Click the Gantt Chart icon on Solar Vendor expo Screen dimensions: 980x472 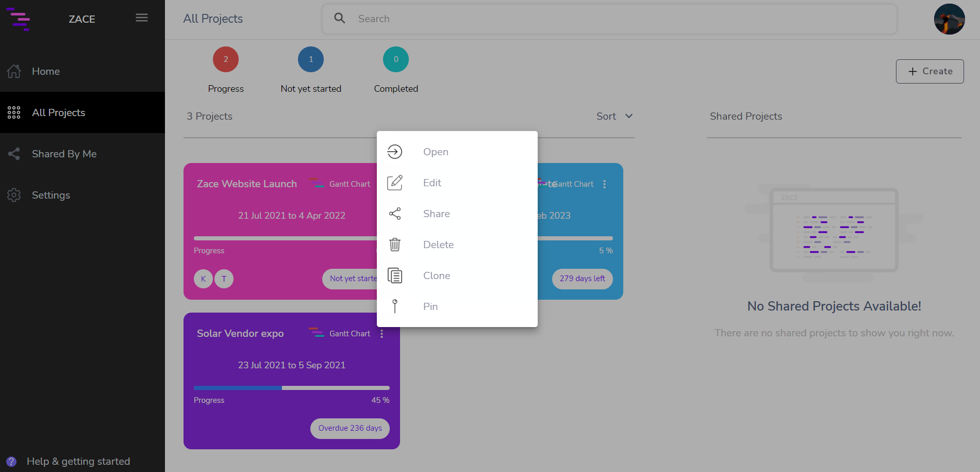pos(316,333)
